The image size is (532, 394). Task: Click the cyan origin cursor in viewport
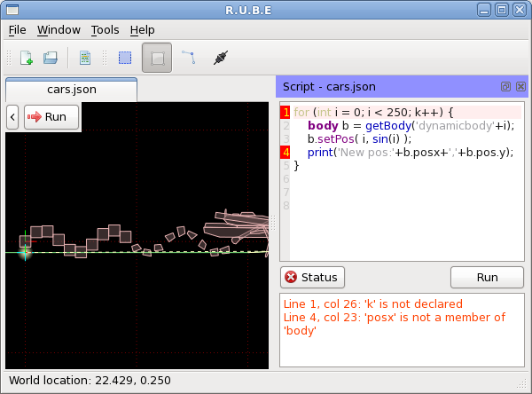point(25,252)
